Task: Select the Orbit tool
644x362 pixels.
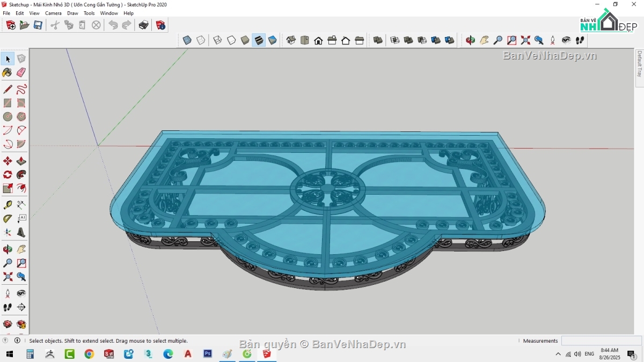Action: pyautogui.click(x=7, y=248)
